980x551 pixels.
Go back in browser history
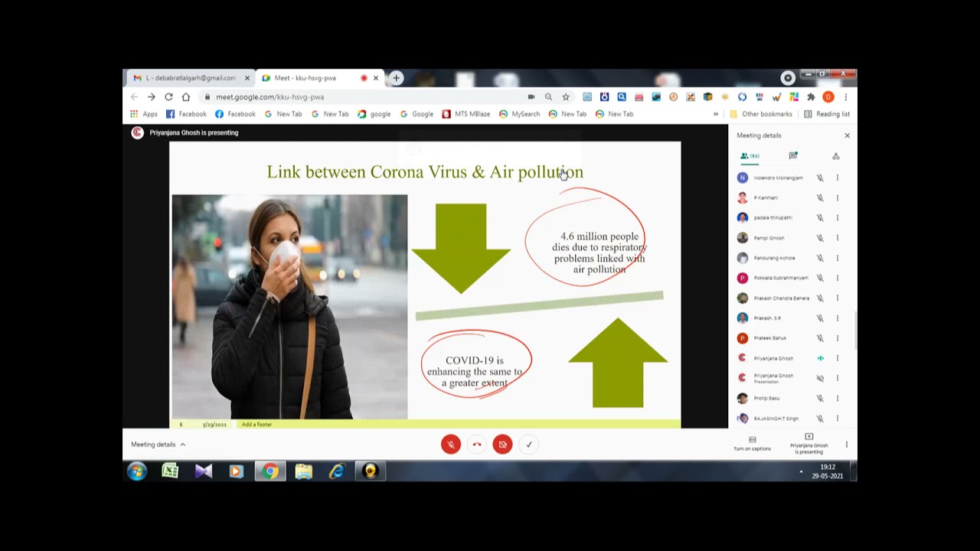134,97
